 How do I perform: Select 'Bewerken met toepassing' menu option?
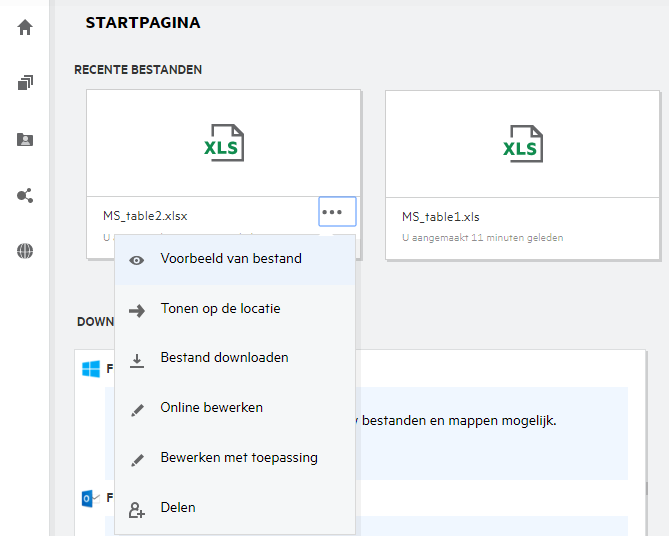tap(239, 458)
